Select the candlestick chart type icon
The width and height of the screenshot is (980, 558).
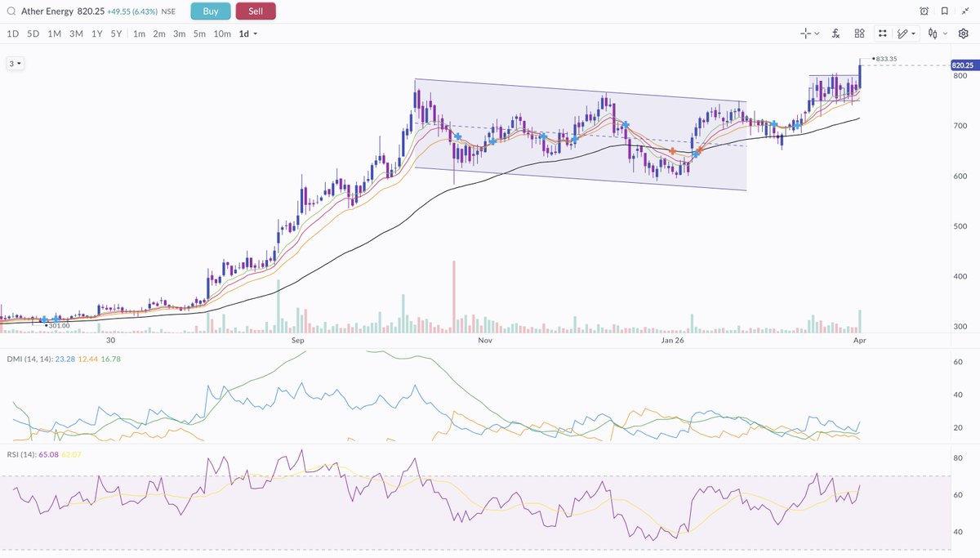[x=933, y=33]
